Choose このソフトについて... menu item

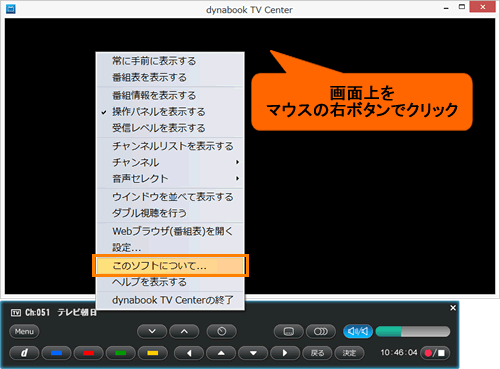point(170,266)
